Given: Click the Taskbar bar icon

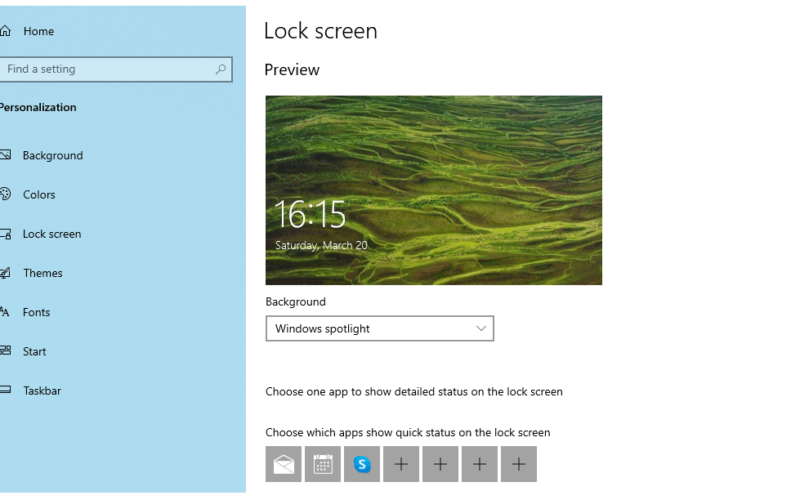Looking at the screenshot, I should pos(5,390).
